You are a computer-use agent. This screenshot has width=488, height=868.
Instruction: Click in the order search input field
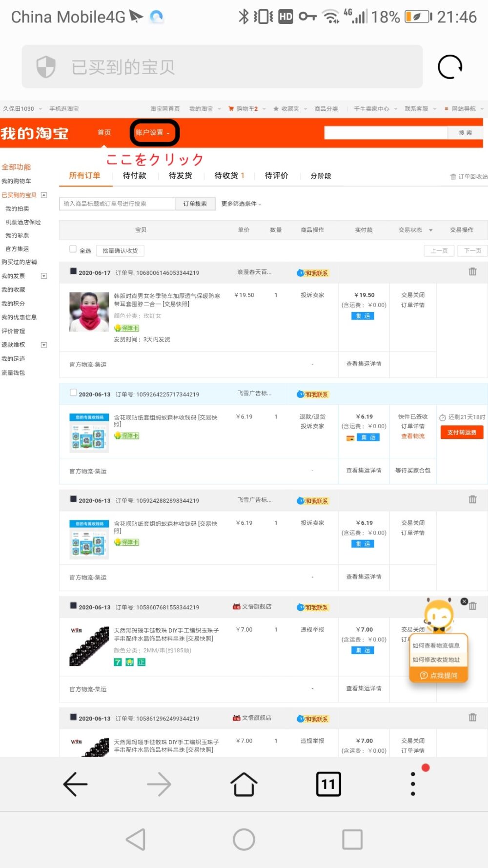click(x=117, y=204)
